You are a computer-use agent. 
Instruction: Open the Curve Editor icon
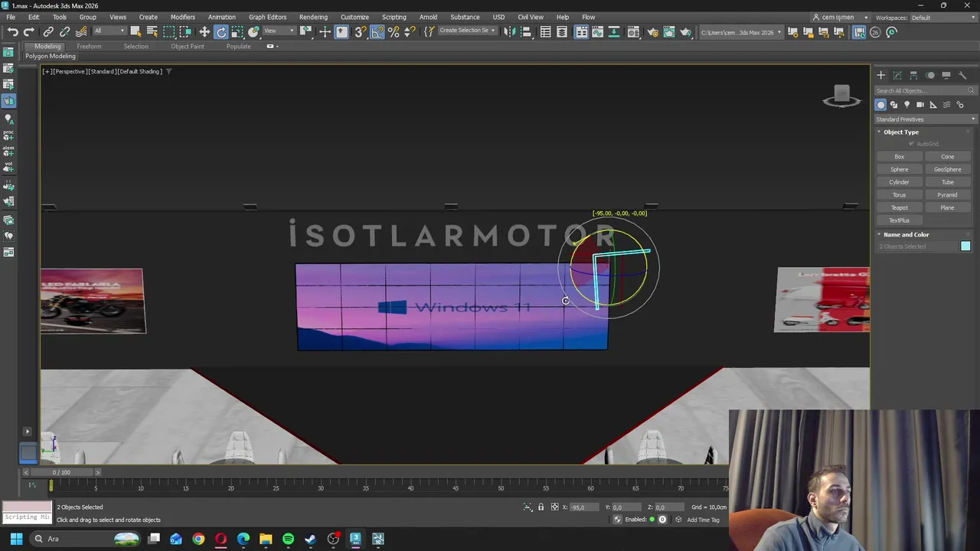coord(598,31)
